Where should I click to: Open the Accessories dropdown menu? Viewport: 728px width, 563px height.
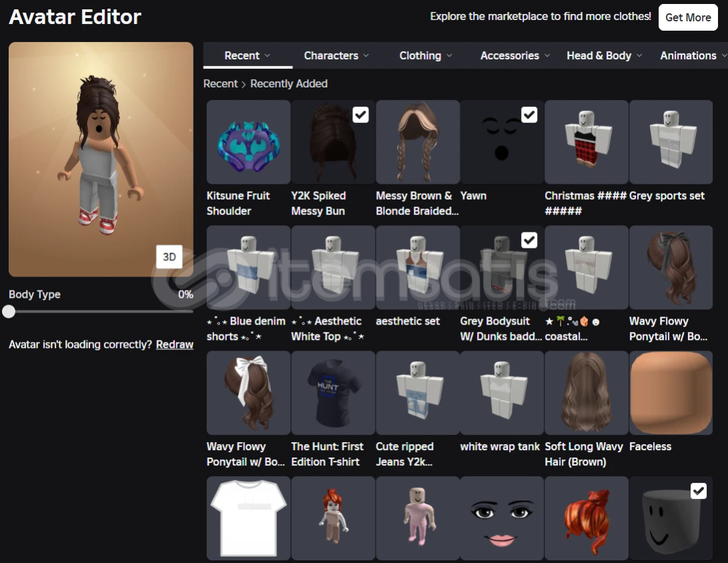pyautogui.click(x=515, y=55)
